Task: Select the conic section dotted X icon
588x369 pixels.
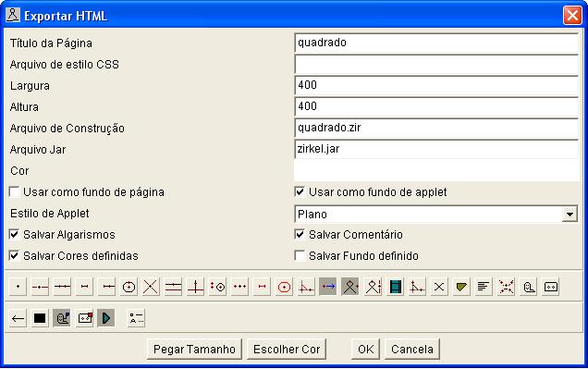Action: pyautogui.click(x=506, y=288)
